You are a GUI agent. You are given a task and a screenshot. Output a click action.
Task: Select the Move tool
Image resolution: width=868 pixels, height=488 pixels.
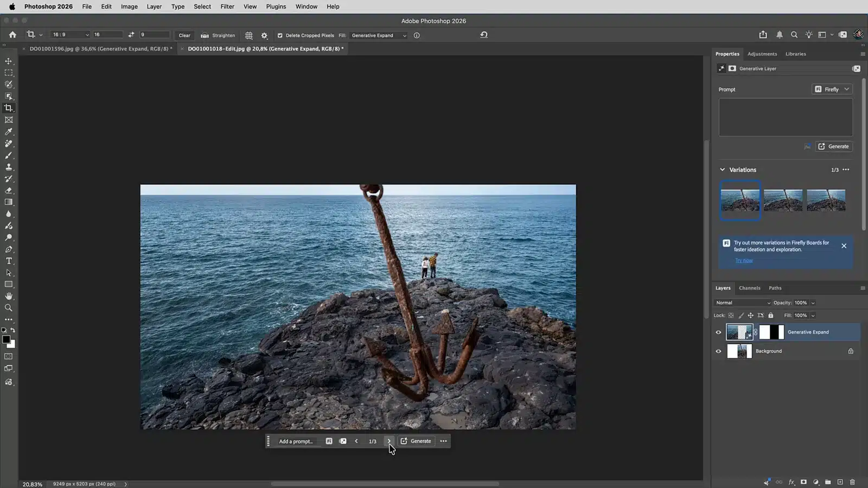(x=9, y=61)
